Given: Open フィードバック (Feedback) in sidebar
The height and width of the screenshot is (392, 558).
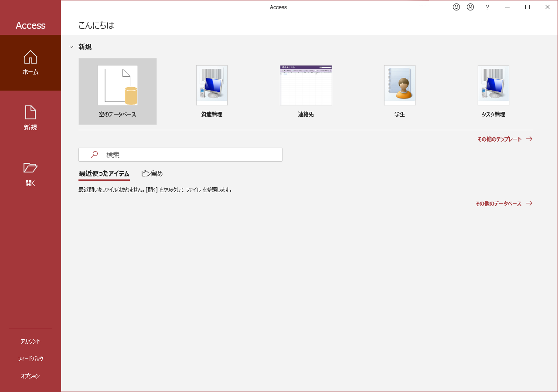Looking at the screenshot, I should pos(31,359).
